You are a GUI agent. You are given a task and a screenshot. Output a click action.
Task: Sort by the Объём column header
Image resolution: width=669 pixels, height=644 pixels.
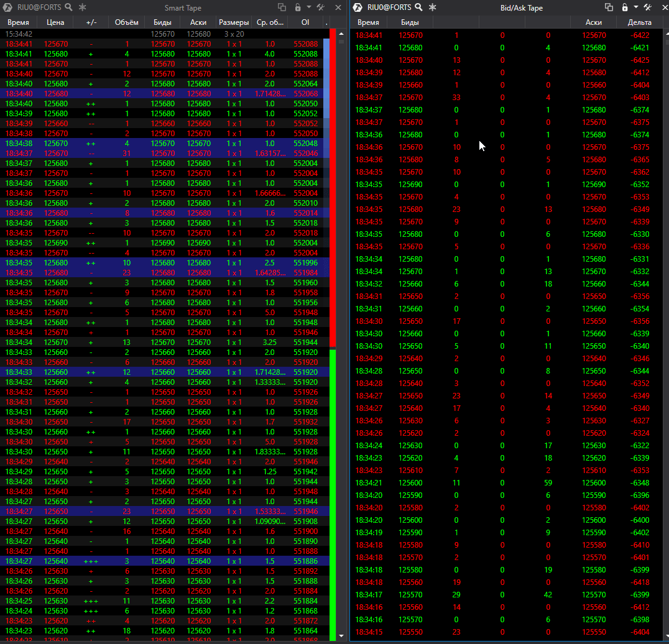pyautogui.click(x=127, y=22)
